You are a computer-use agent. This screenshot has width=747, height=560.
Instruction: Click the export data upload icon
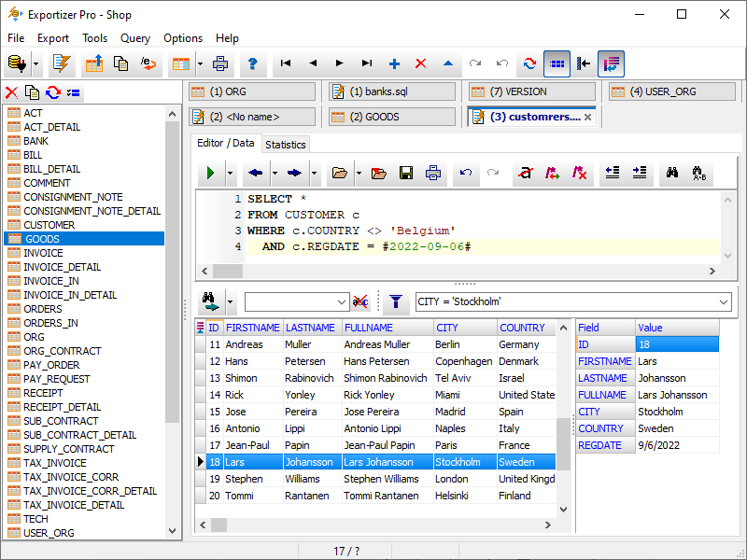coord(94,63)
